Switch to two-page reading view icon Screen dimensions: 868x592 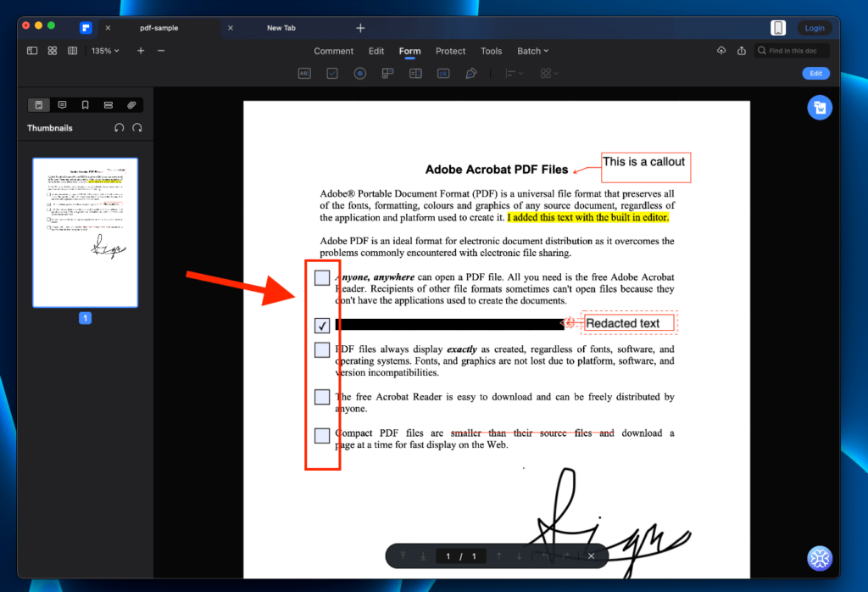click(x=73, y=50)
